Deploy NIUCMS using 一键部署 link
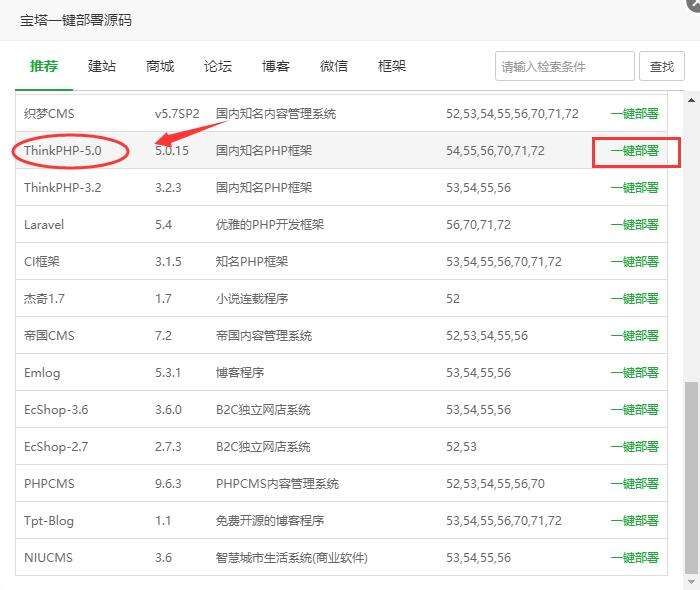 tap(634, 558)
